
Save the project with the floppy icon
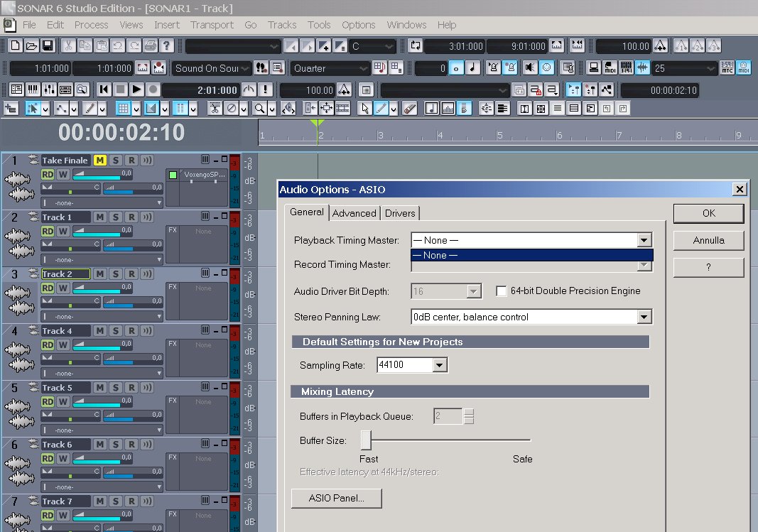coord(48,46)
